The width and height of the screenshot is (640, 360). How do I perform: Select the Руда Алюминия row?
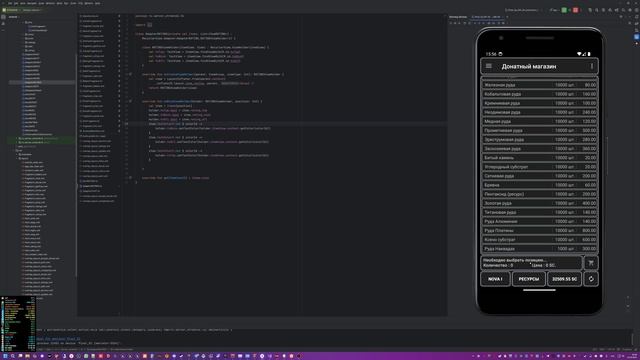[x=540, y=222]
